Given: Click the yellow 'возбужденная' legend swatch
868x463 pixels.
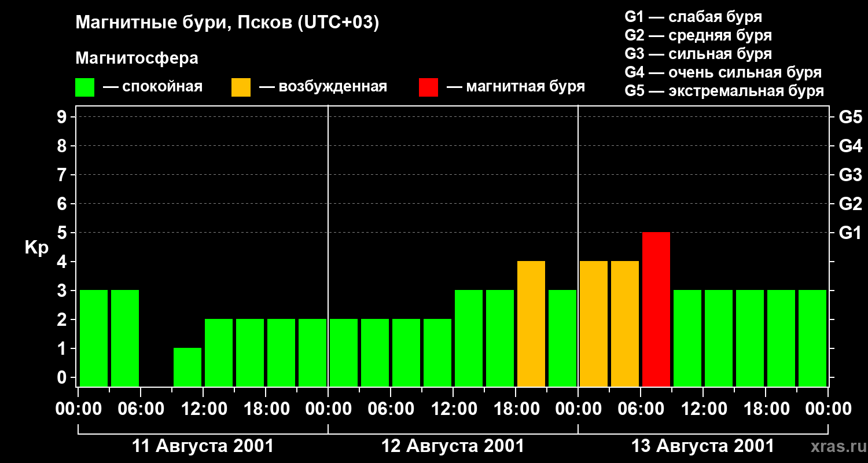Looking at the screenshot, I should [241, 87].
